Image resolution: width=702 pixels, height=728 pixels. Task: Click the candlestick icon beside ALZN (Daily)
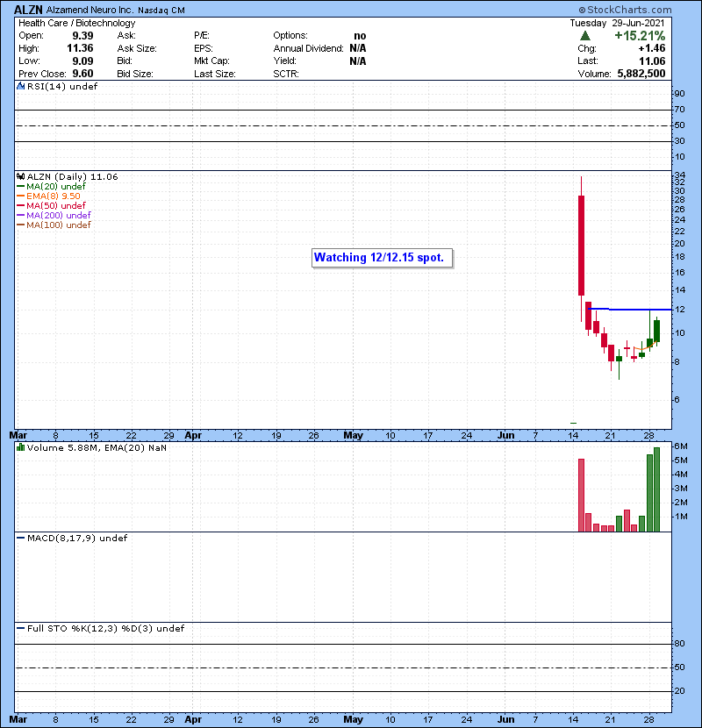(20, 176)
